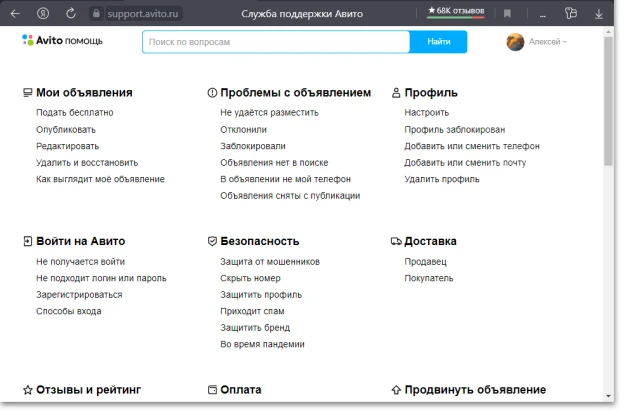Open the Yandex home button
Image resolution: width=624 pixels, height=412 pixels.
click(43, 14)
